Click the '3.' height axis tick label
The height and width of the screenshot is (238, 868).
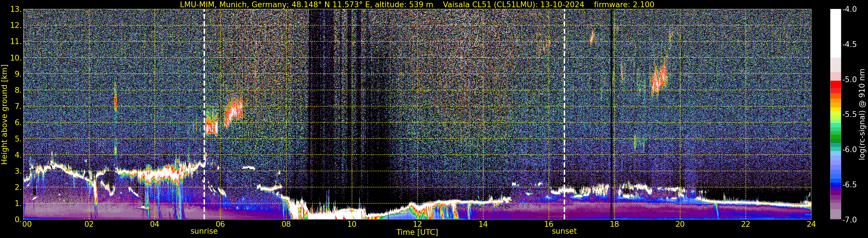18,171
